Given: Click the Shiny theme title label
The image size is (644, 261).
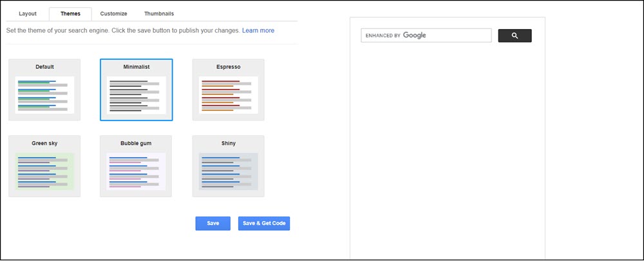Looking at the screenshot, I should [x=229, y=143].
